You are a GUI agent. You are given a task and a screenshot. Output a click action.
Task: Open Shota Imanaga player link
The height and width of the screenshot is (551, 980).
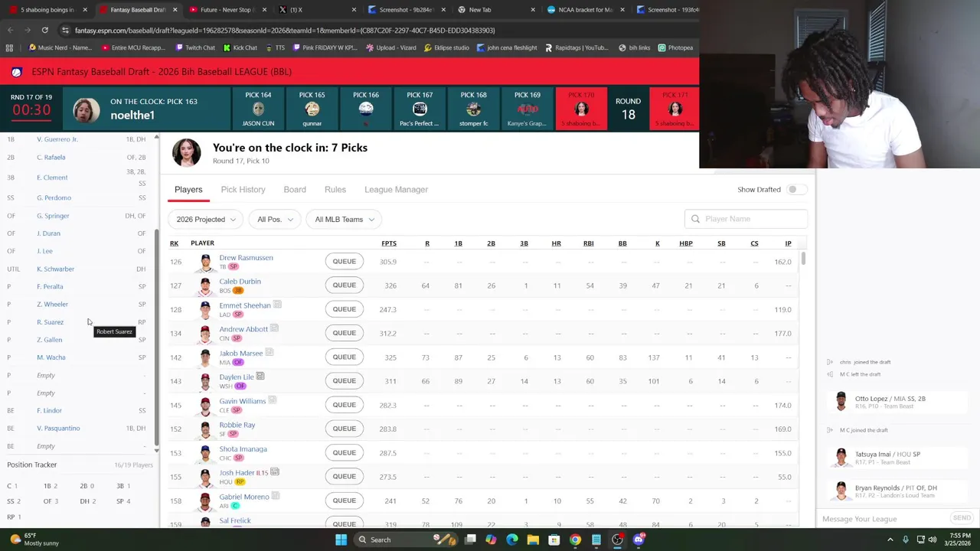[243, 449]
